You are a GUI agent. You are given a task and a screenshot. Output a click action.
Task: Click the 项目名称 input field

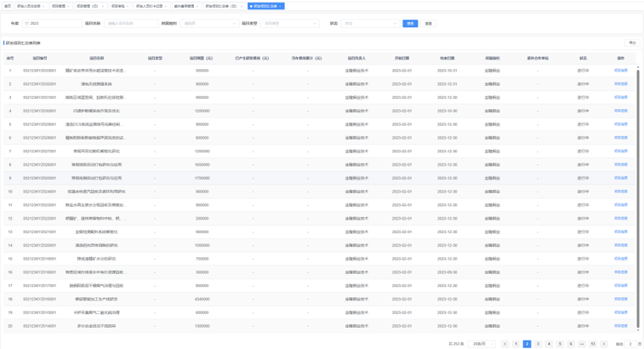(x=132, y=24)
